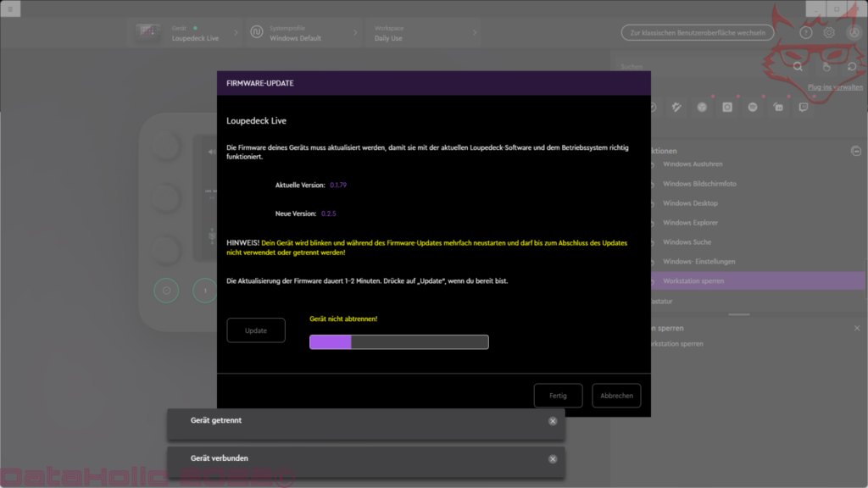
Task: Click the Fertig button
Action: [x=558, y=396]
